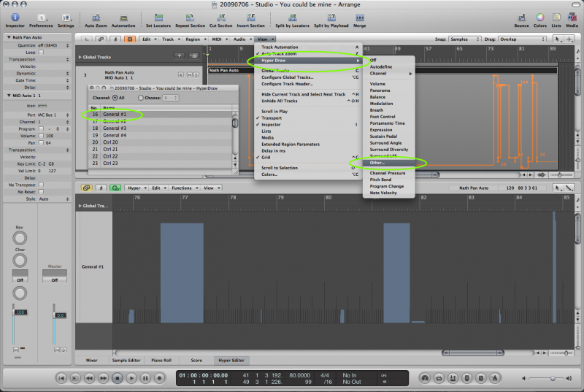584x392 pixels.
Task: Click the Automation toolbar icon
Action: (123, 18)
